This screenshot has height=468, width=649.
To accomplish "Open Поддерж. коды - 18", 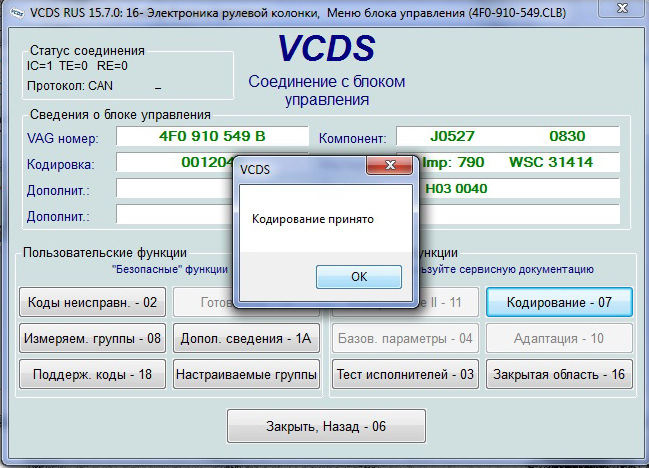I will coord(92,374).
